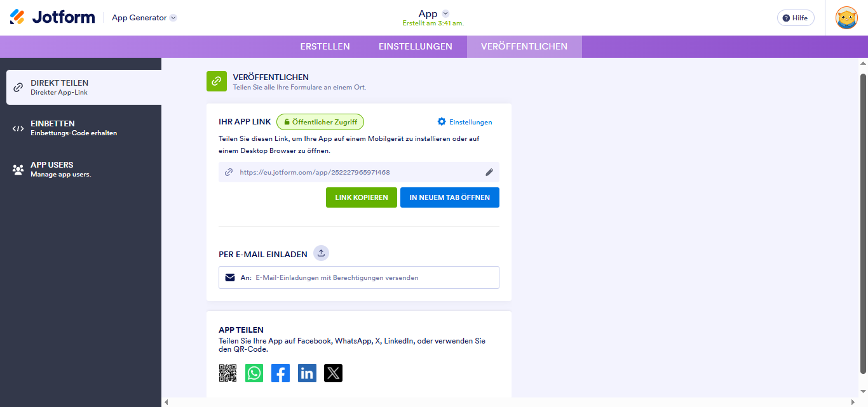Click IN NEUEM TAB ÖFFNEN button

[x=450, y=197]
